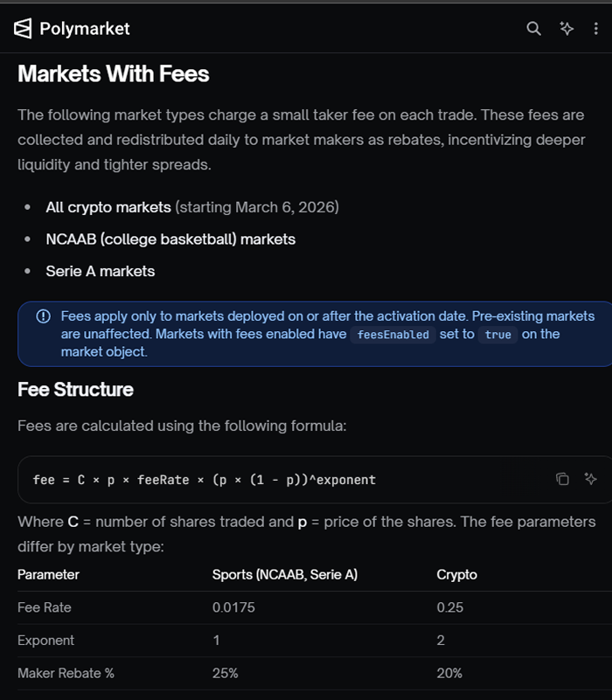This screenshot has width=612, height=700.
Task: Click the 0.0175 fee rate value
Action: click(x=233, y=607)
